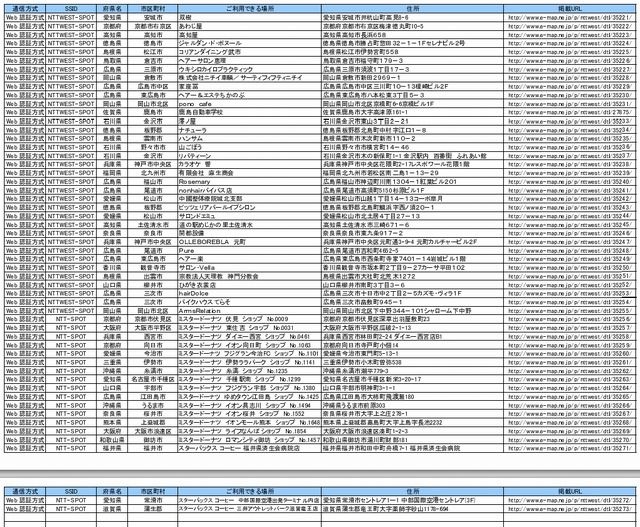Select the 名古屋市千種区 cell
640x527 pixels.
[x=153, y=380]
